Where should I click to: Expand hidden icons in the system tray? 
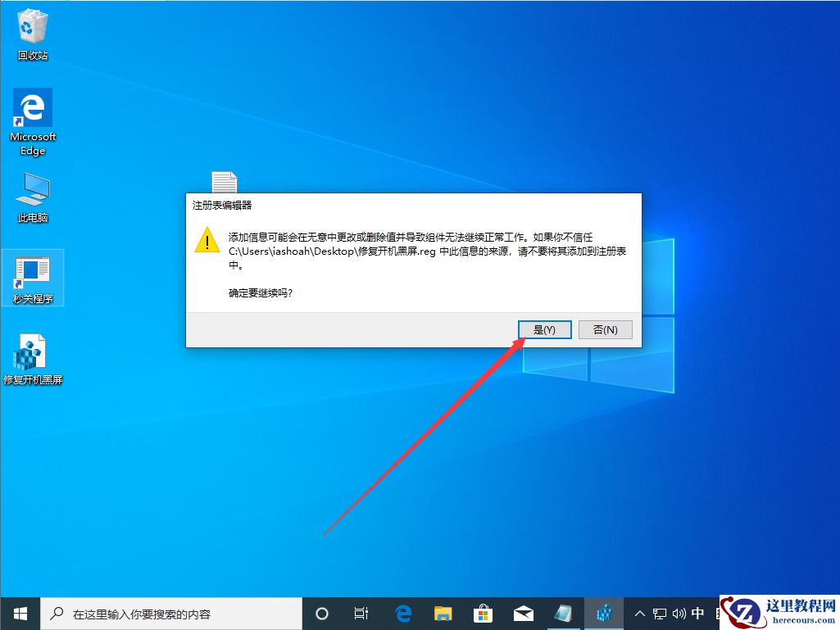[639, 613]
